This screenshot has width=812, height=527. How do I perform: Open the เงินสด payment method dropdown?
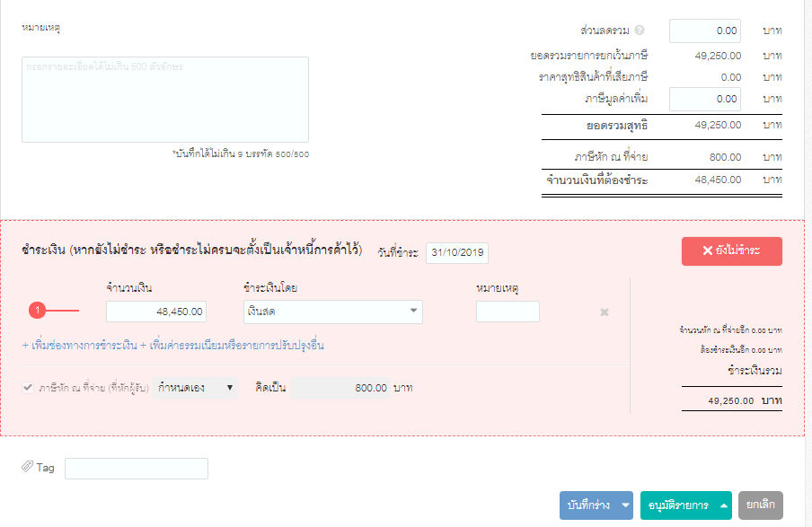tap(332, 312)
